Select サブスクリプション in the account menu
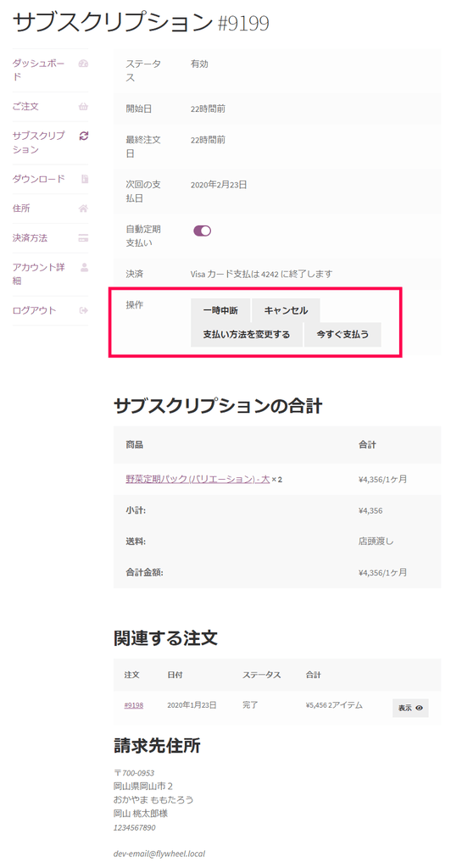This screenshot has width=451, height=868. click(38, 142)
